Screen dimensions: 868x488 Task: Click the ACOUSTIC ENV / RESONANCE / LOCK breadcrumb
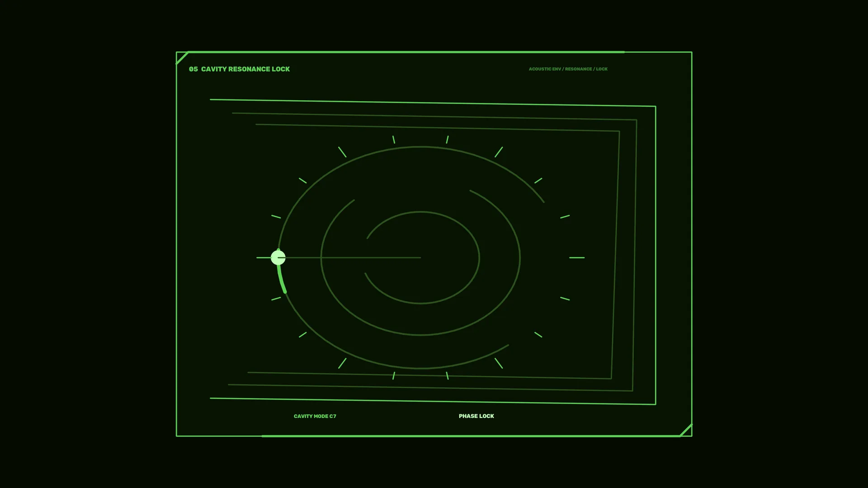pyautogui.click(x=568, y=69)
